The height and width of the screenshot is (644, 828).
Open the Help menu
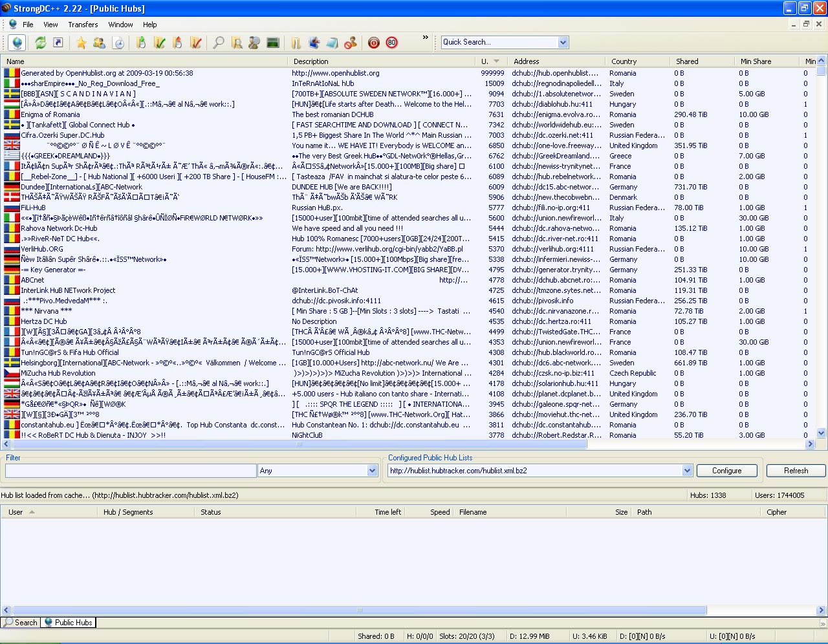coord(149,25)
